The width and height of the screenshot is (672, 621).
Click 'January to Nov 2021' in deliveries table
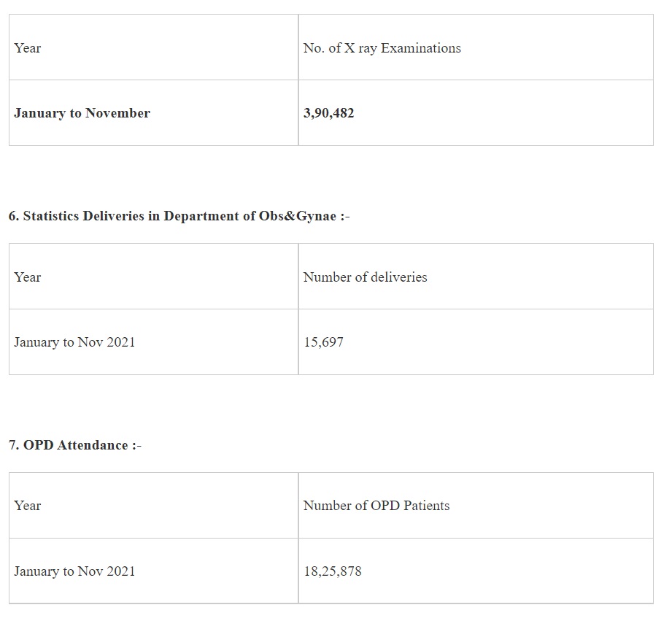click(x=74, y=342)
